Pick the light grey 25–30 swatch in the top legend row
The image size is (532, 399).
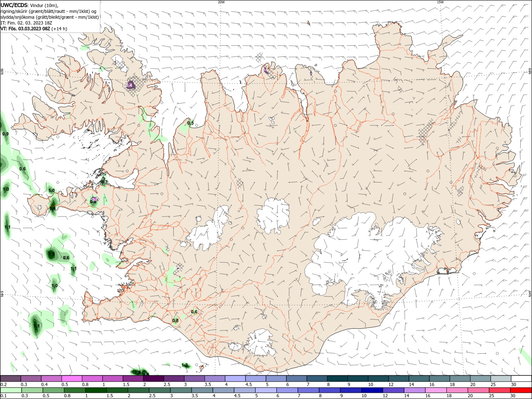pyautogui.click(x=501, y=379)
